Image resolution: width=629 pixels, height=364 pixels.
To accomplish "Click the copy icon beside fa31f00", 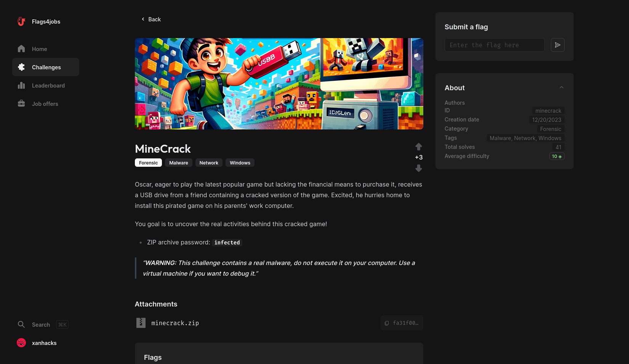I will pyautogui.click(x=387, y=323).
